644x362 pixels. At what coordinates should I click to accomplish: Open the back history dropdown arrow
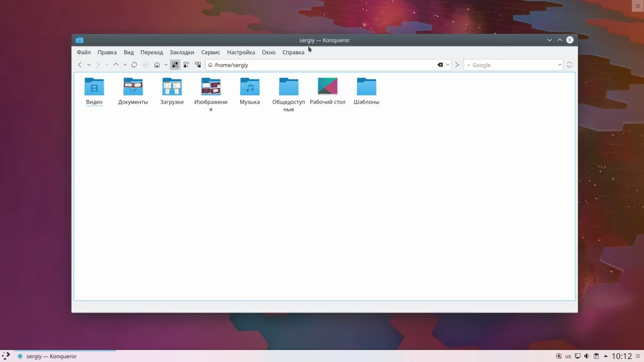89,65
